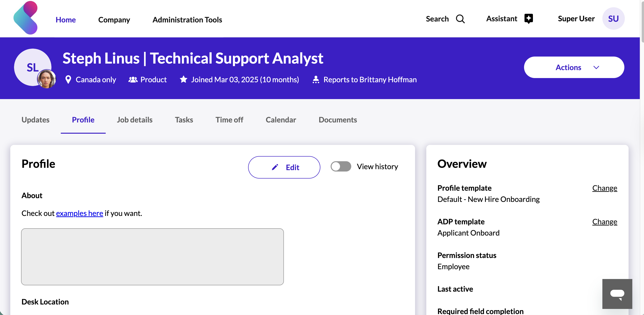The width and height of the screenshot is (644, 315).
Task: Expand the Actions dropdown
Action: 574,68
